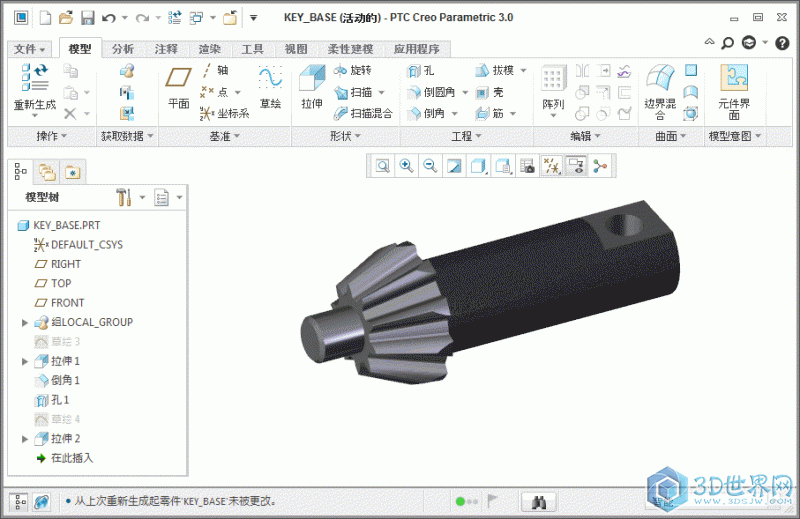
Task: Click the refit view magnifier icon
Action: (382, 166)
